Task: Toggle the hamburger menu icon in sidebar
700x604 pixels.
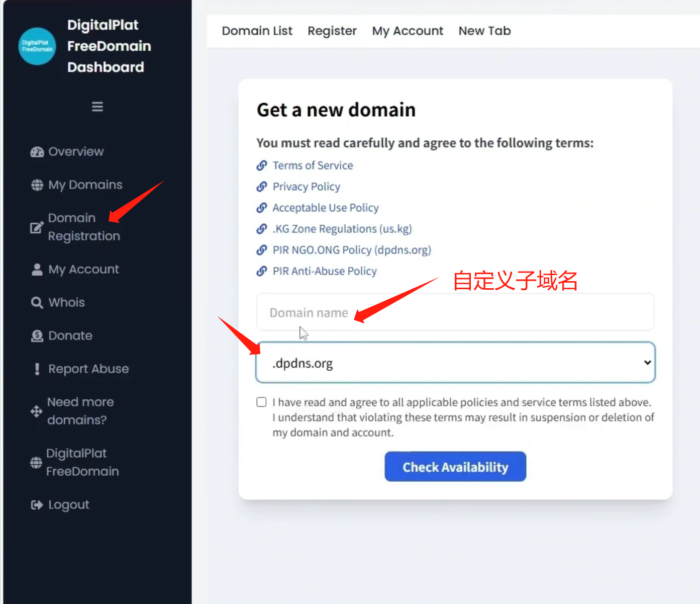Action: click(97, 107)
